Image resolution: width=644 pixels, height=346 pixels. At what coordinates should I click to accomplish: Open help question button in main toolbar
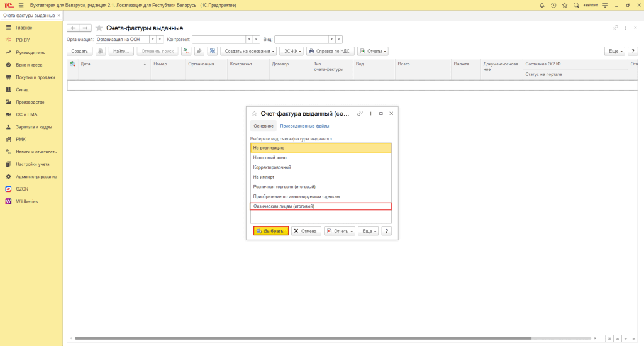pos(633,52)
